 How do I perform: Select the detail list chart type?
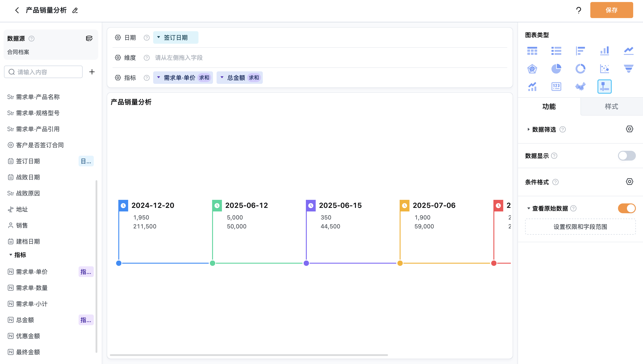click(556, 51)
